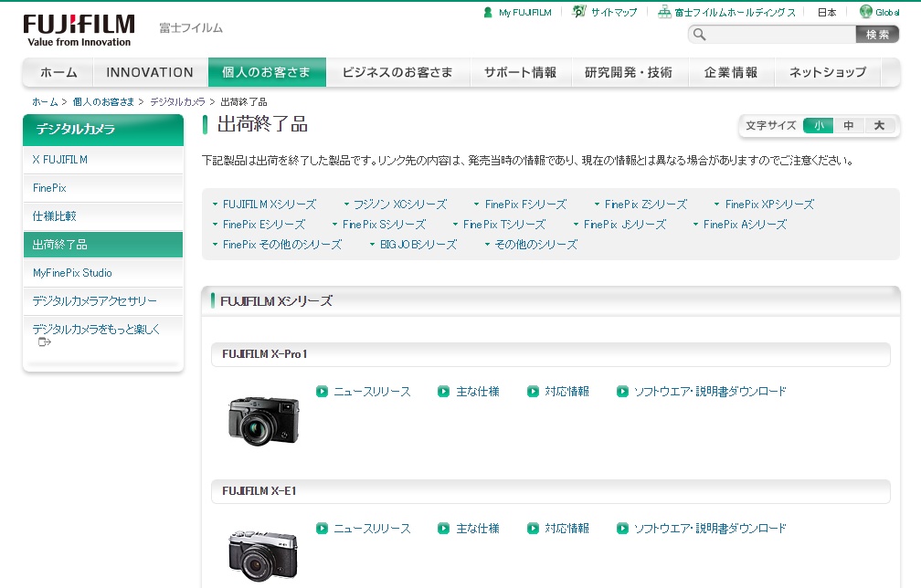Click play icon beside X-E1 ニュースリリース
The height and width of the screenshot is (588, 921).
tap(322, 528)
